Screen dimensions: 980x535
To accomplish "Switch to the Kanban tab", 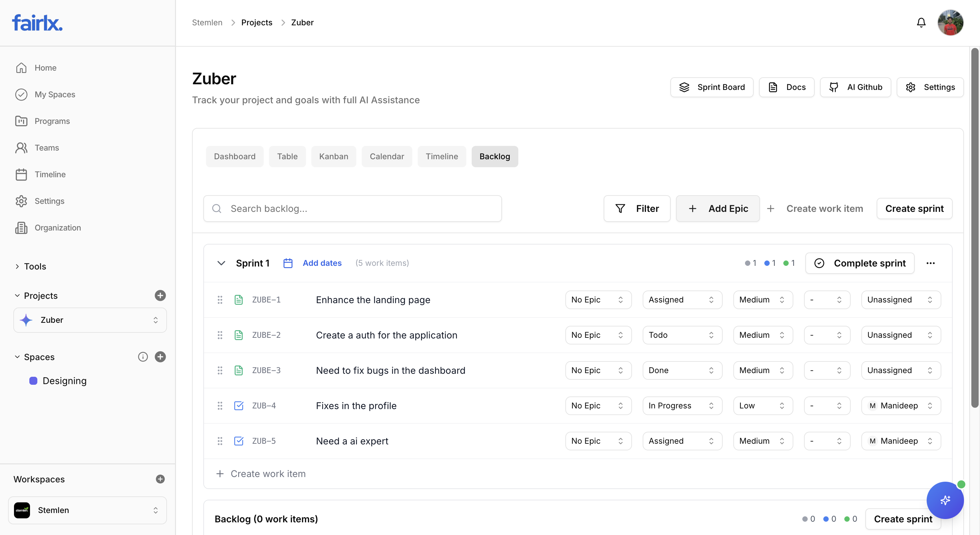I will 334,156.
